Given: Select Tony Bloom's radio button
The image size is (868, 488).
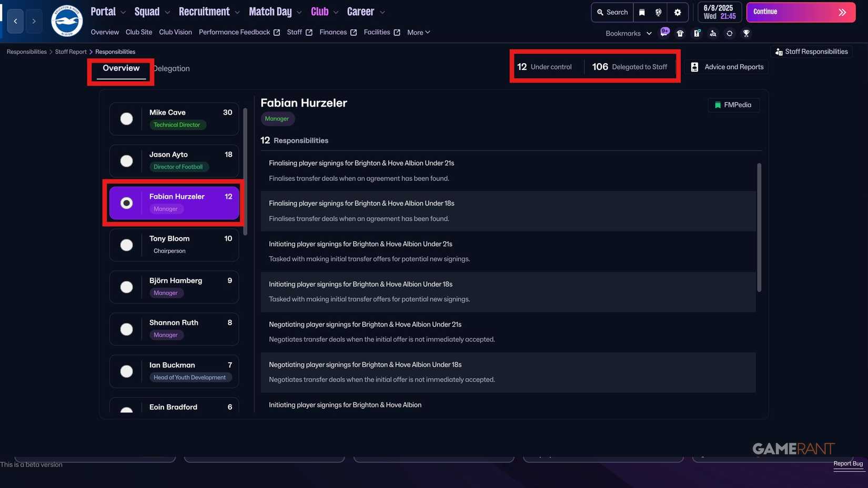Looking at the screenshot, I should pyautogui.click(x=126, y=245).
